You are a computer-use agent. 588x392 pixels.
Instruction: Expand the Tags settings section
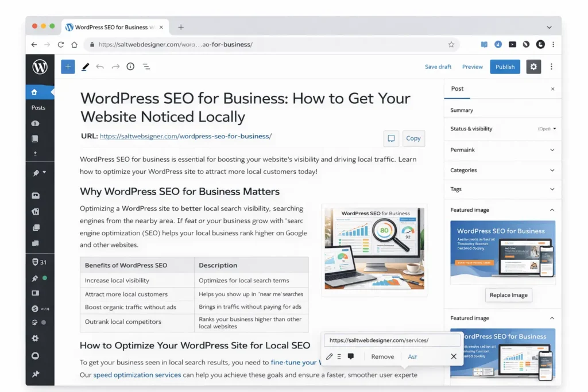[502, 189]
